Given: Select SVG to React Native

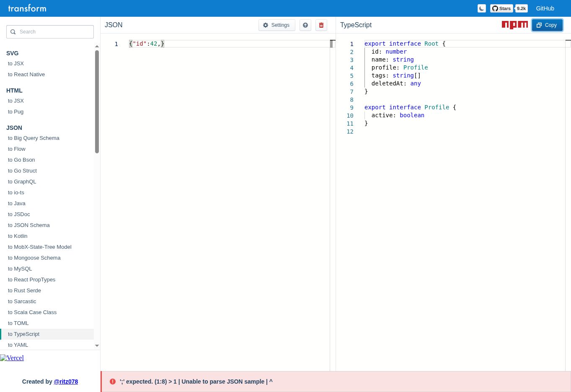Looking at the screenshot, I should click(x=26, y=75).
